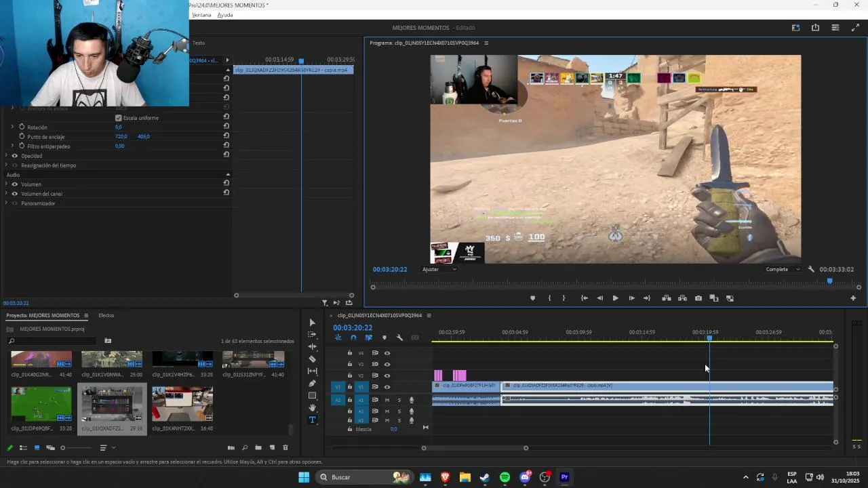Open the Ayuda menu
Screen dimensions: 868x488
click(225, 15)
